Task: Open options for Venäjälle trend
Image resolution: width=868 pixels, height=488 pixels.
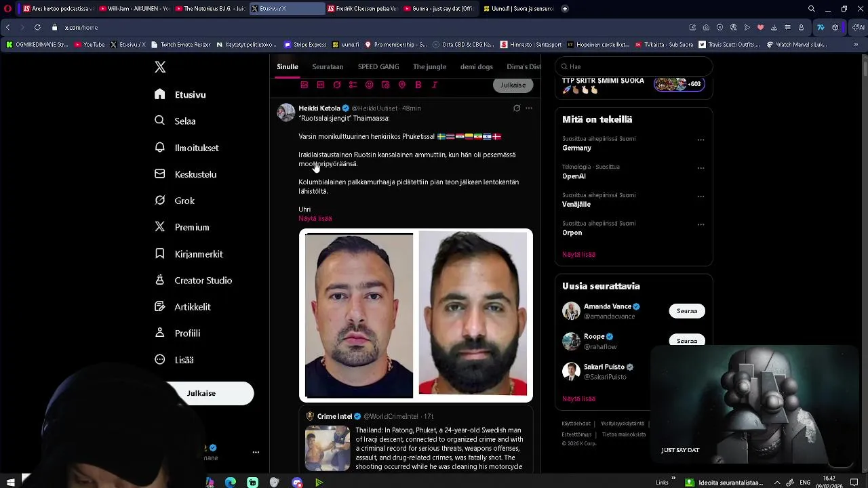Action: [x=701, y=197]
